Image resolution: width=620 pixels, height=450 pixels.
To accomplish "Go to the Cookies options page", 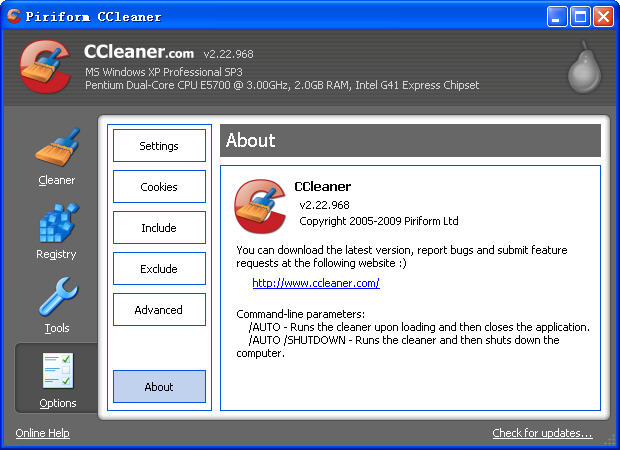I will 159,187.
